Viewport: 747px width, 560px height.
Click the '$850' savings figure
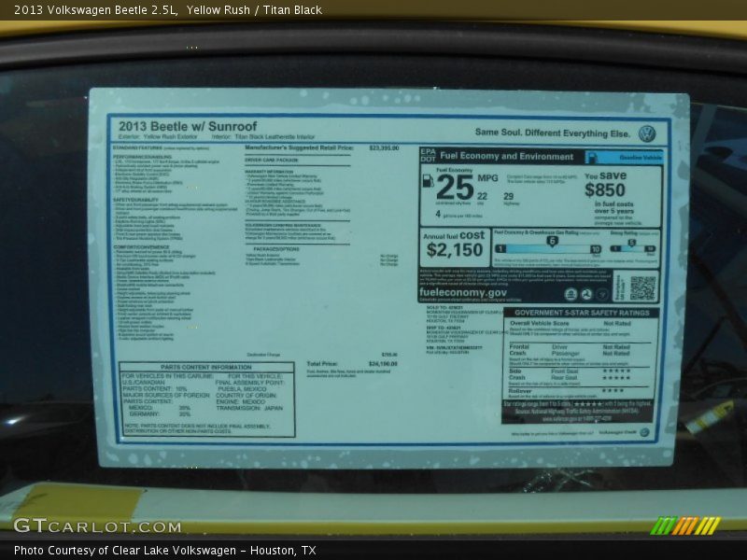604,190
